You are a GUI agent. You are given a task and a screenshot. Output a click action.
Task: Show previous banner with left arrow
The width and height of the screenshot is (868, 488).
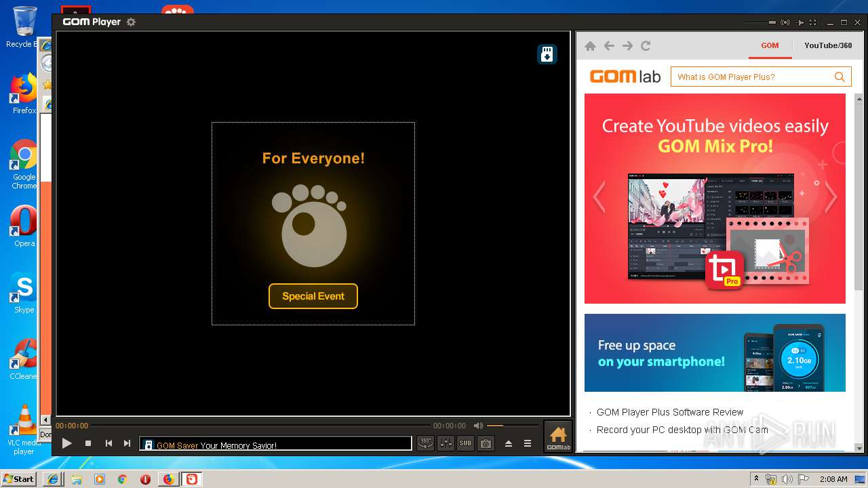(x=599, y=197)
